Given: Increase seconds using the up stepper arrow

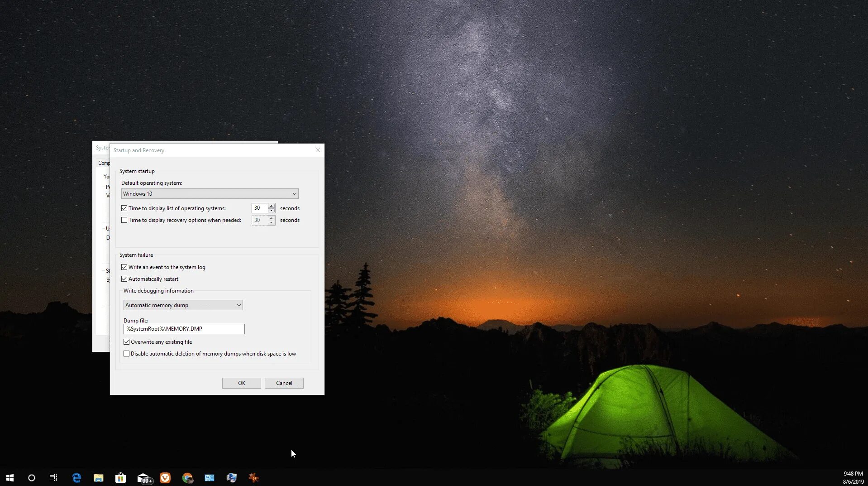Looking at the screenshot, I should 271,206.
